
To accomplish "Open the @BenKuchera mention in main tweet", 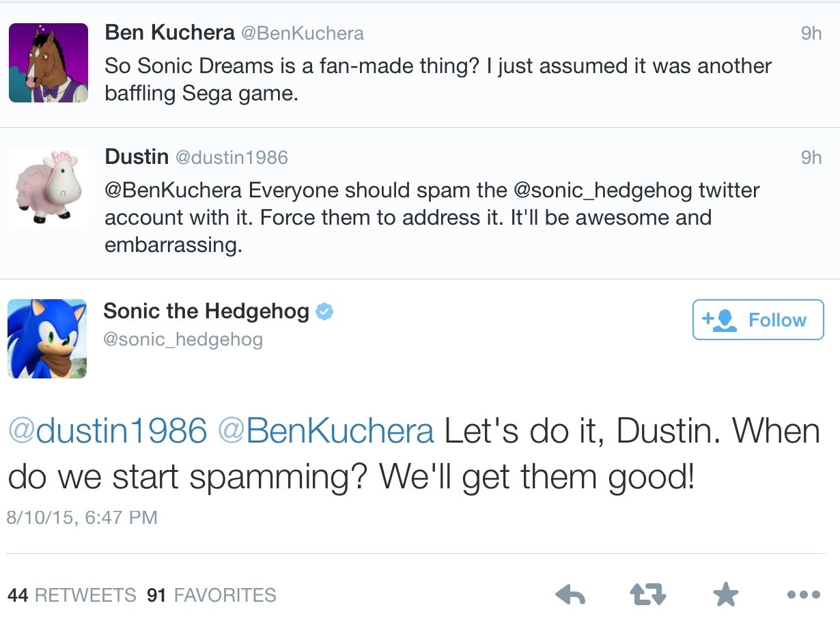I will click(326, 431).
